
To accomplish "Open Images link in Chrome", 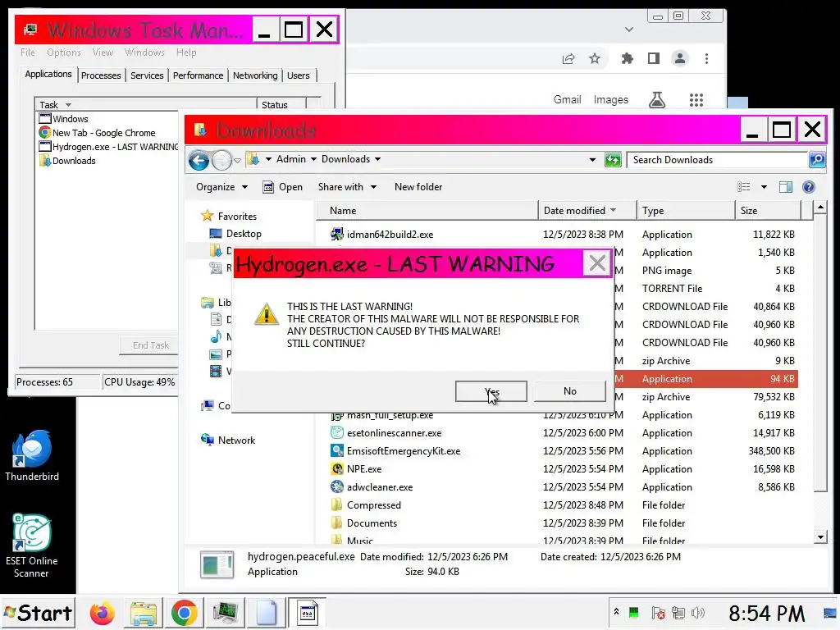I will coord(610,99).
